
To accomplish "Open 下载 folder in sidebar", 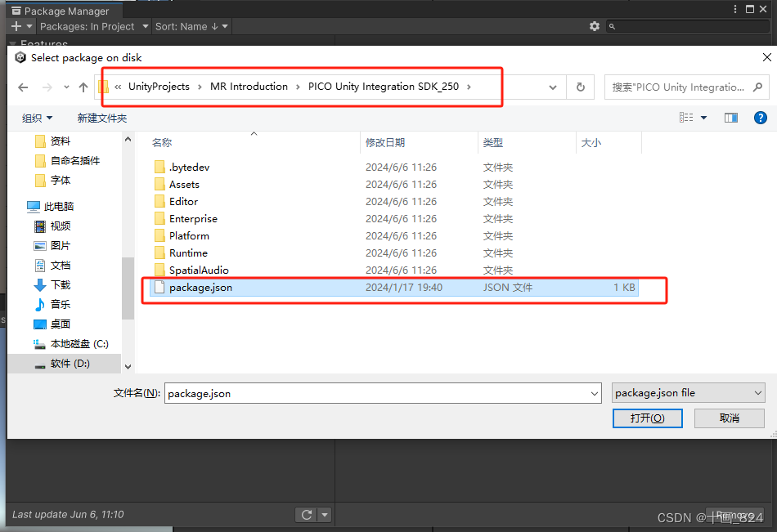I will (x=60, y=285).
